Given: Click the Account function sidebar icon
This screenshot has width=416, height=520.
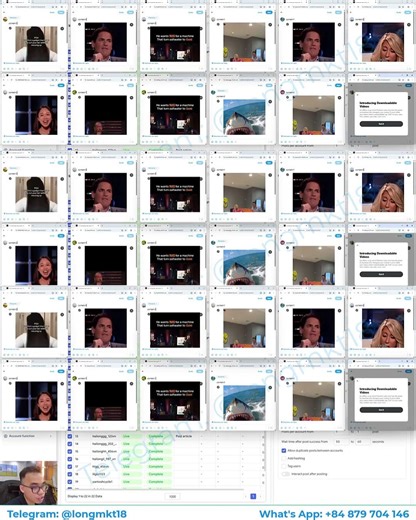Looking at the screenshot, I should (6, 436).
